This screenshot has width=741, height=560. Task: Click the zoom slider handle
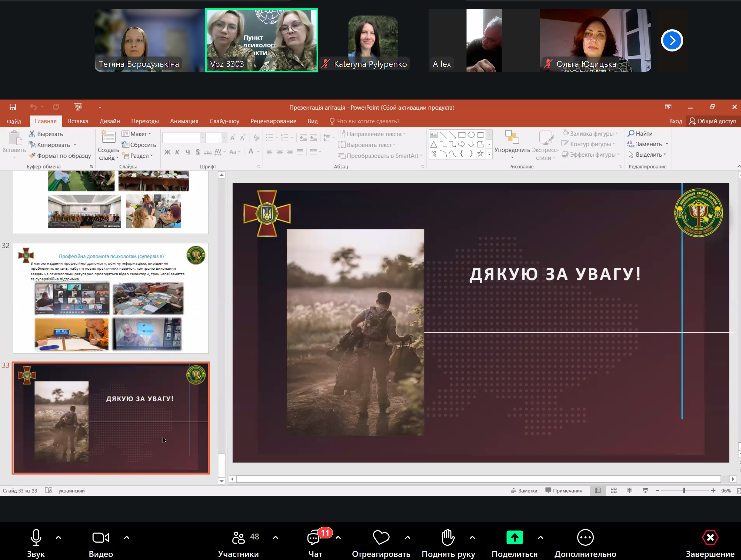[x=684, y=490]
